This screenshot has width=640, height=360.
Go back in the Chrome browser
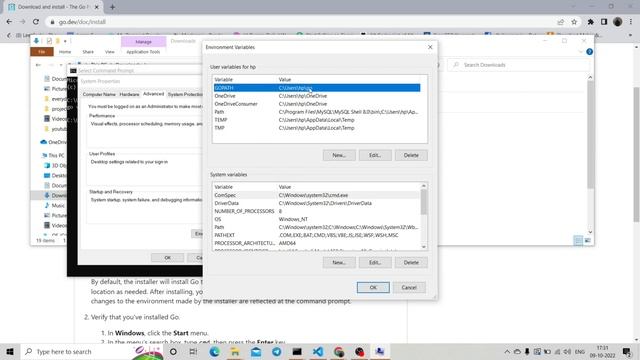click(x=9, y=22)
